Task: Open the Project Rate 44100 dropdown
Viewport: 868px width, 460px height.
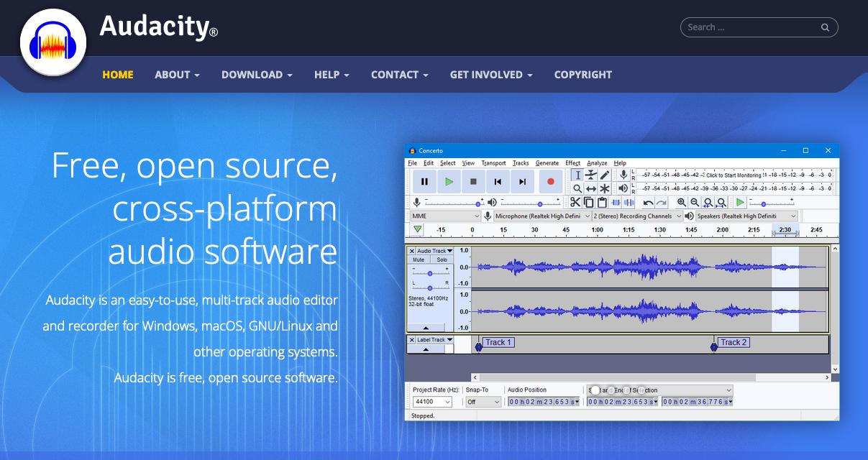Action: click(x=432, y=402)
